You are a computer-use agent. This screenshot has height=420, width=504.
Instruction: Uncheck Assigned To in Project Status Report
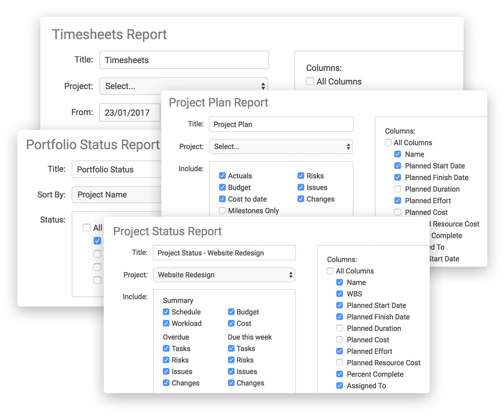point(340,386)
